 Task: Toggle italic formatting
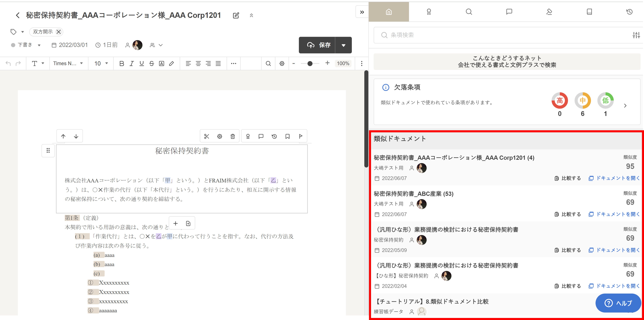pos(132,64)
